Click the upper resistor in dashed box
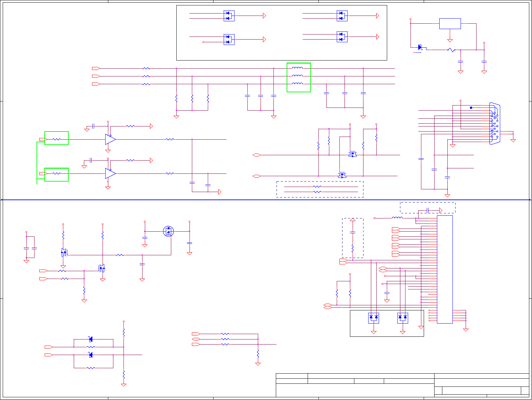 pyautogui.click(x=317, y=187)
